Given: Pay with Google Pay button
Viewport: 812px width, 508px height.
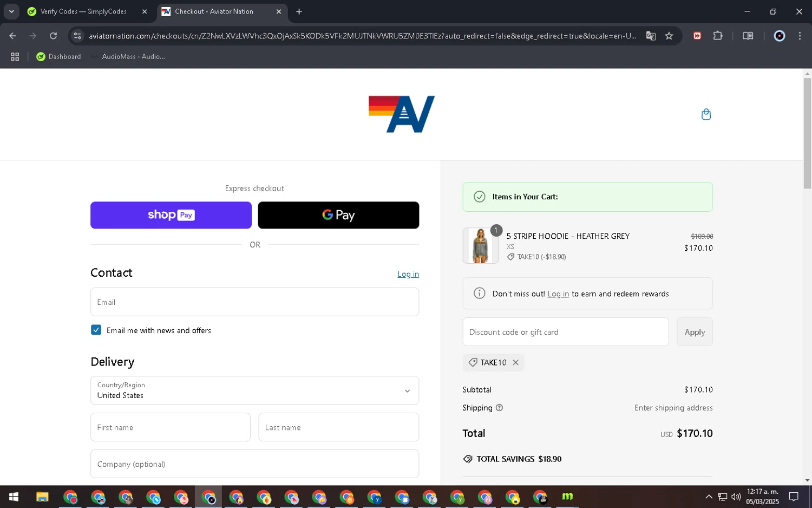Looking at the screenshot, I should tap(338, 215).
